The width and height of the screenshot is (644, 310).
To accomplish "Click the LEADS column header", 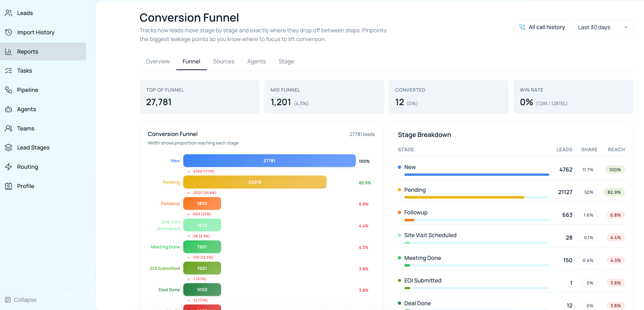I will pos(564,149).
